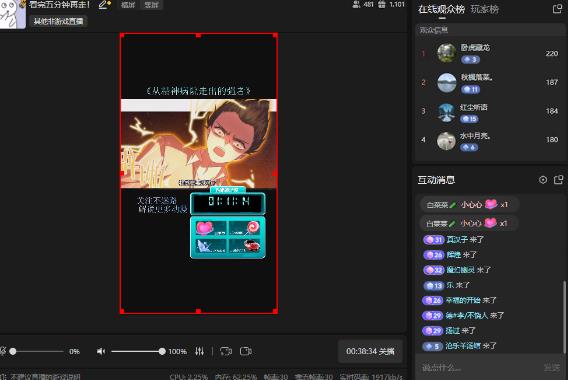568x380 pixels.
Task: Click fan badge level 15 of 红尘听语
Action: 469,119
